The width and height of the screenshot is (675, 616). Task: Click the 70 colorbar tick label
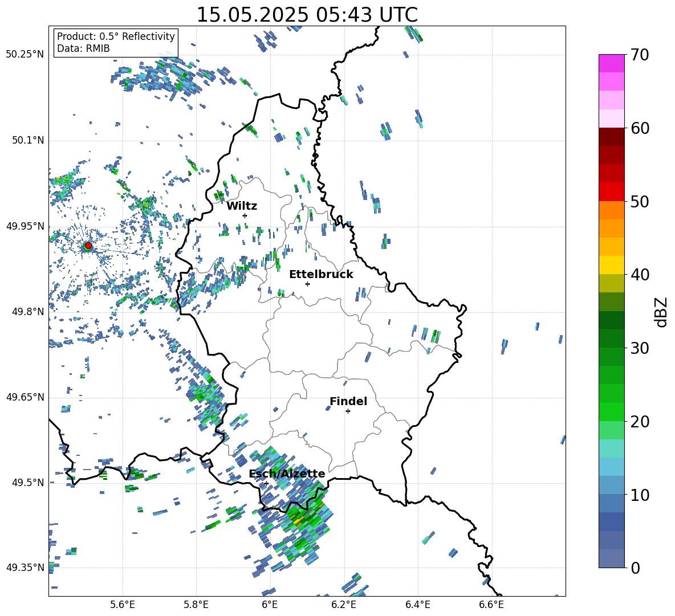coord(640,55)
